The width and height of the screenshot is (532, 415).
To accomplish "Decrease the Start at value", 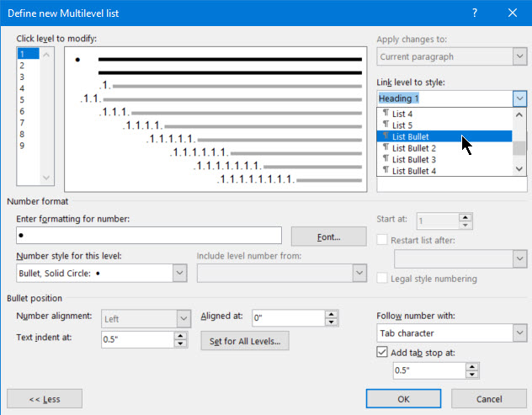I will coord(465,225).
